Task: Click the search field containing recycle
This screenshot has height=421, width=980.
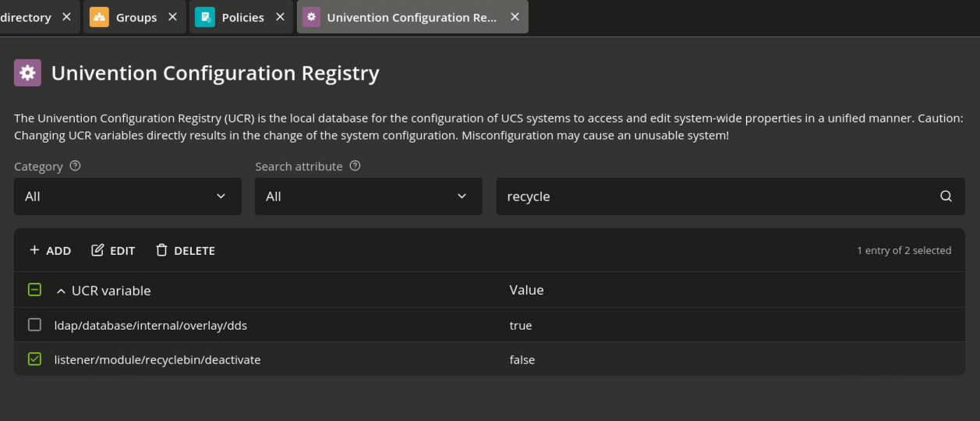Action: (x=731, y=196)
